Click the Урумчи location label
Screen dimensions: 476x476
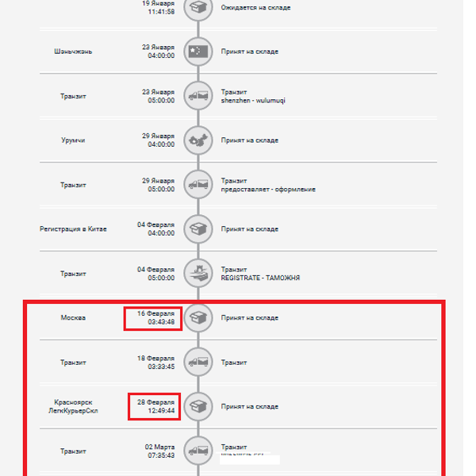[73, 140]
